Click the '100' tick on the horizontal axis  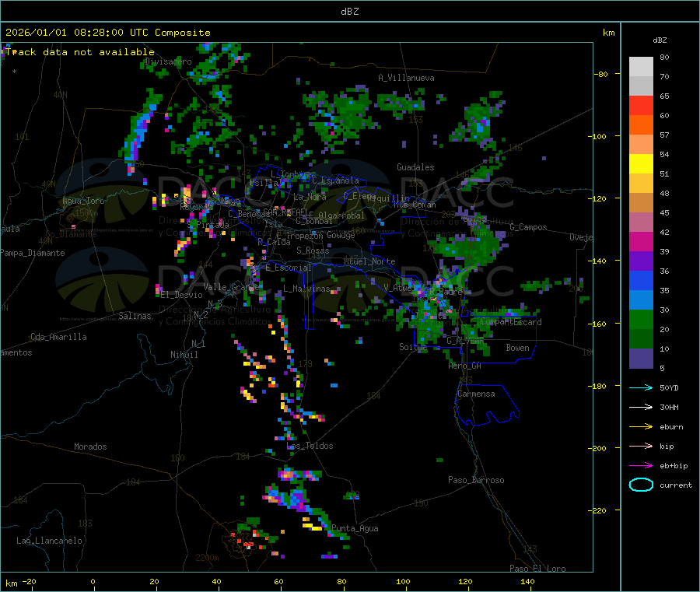[x=403, y=581]
